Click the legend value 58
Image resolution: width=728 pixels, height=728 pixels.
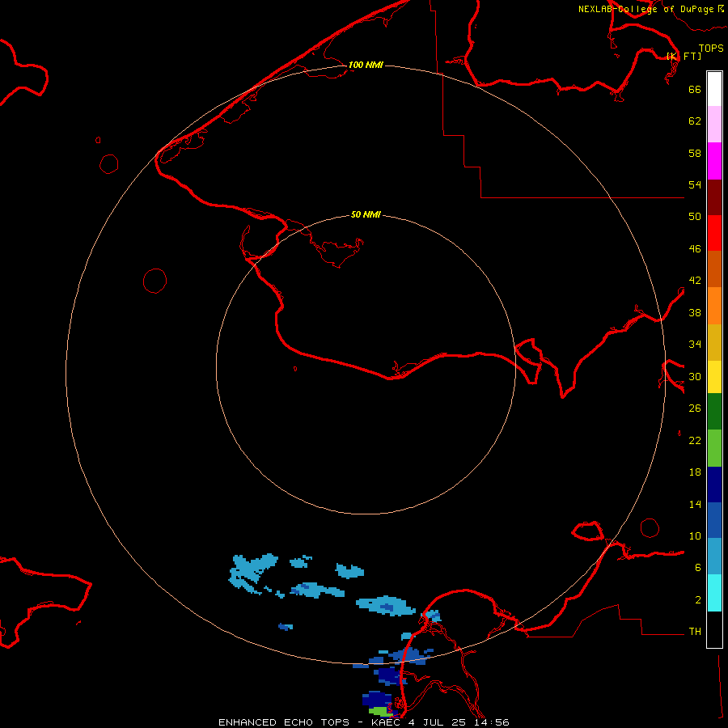(695, 153)
